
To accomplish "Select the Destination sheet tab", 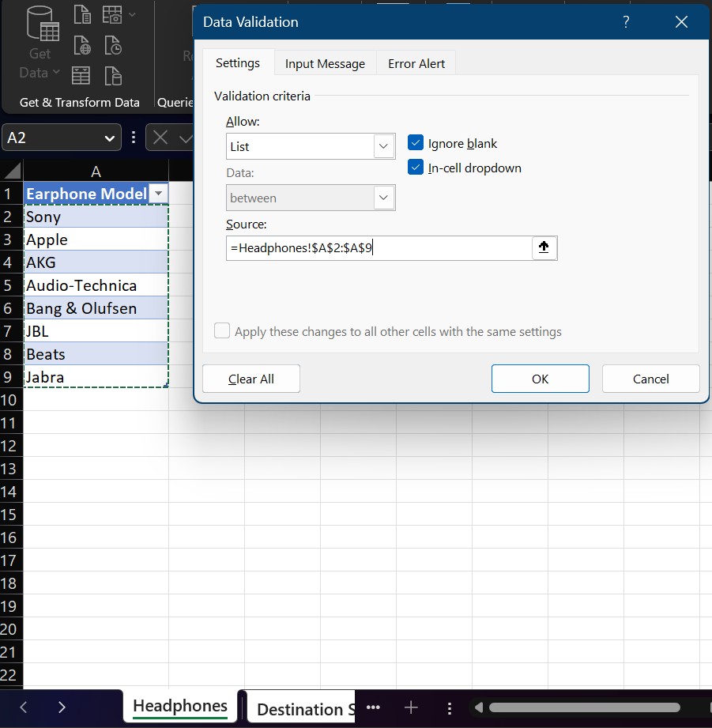I will point(302,709).
